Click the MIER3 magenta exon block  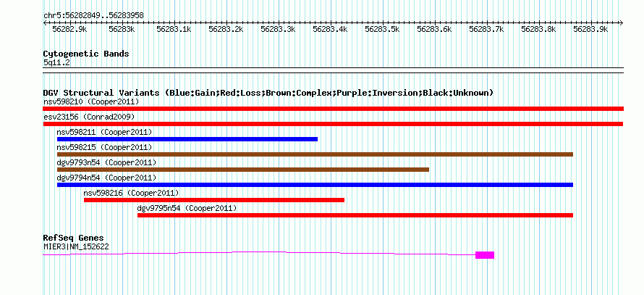click(x=485, y=255)
